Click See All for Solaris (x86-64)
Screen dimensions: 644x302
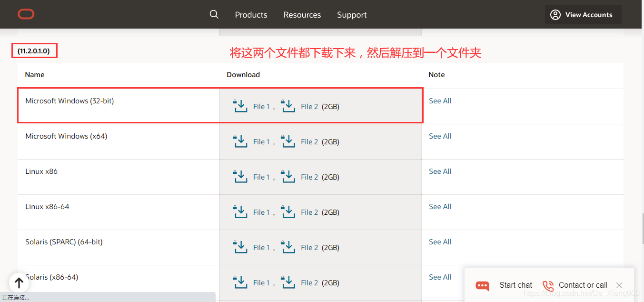[x=440, y=277]
